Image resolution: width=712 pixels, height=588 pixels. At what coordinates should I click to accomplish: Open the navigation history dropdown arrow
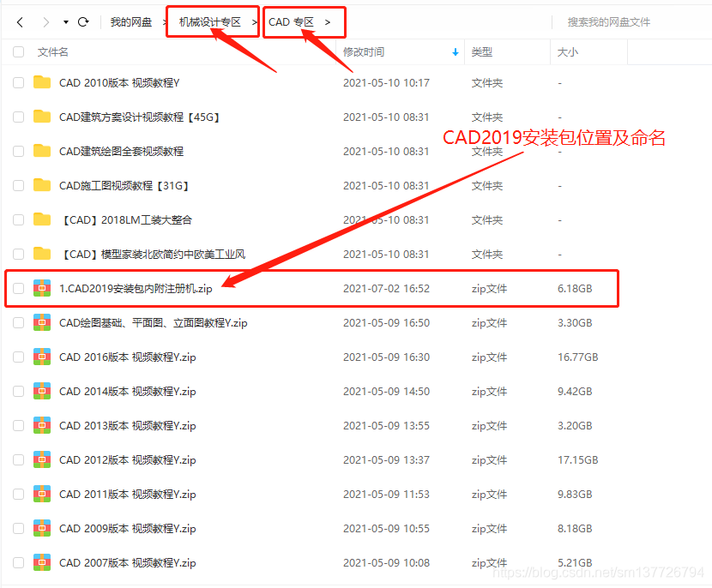pyautogui.click(x=66, y=21)
